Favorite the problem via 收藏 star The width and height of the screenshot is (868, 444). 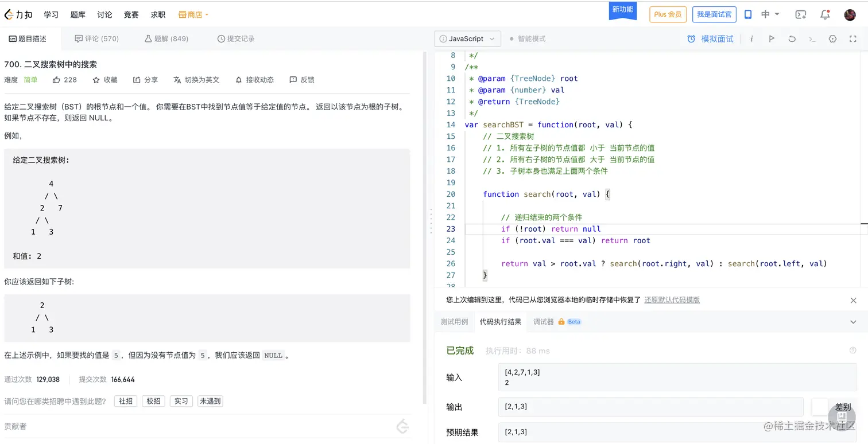pyautogui.click(x=104, y=80)
